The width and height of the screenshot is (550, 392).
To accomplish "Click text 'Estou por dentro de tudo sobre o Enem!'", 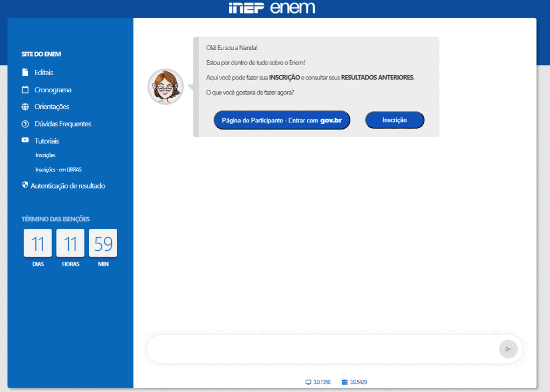I will click(x=256, y=63).
